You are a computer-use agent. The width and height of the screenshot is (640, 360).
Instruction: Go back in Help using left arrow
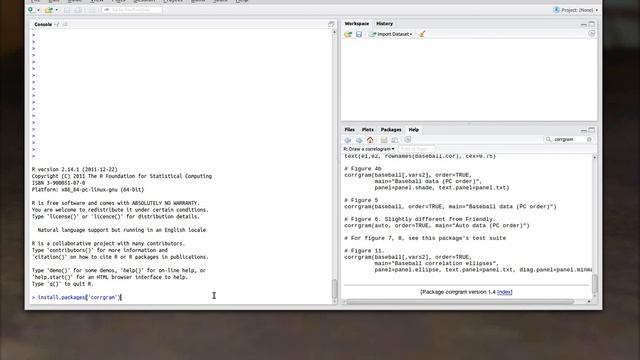tap(348, 140)
